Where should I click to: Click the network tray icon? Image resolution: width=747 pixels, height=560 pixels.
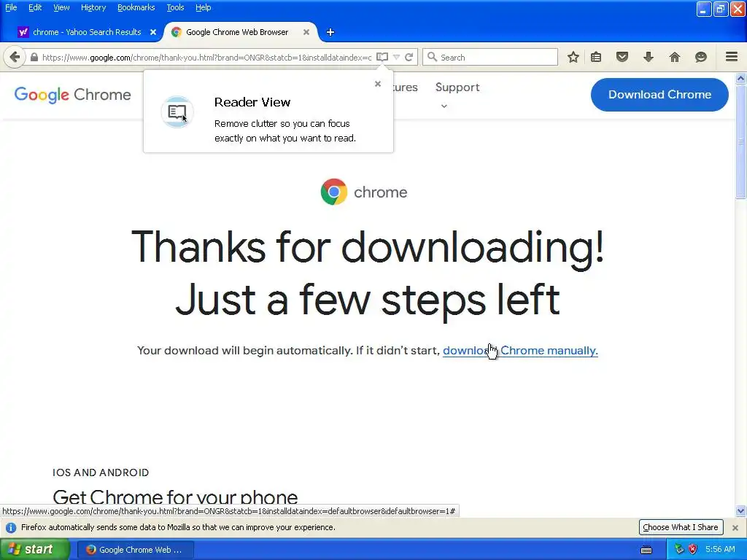679,550
